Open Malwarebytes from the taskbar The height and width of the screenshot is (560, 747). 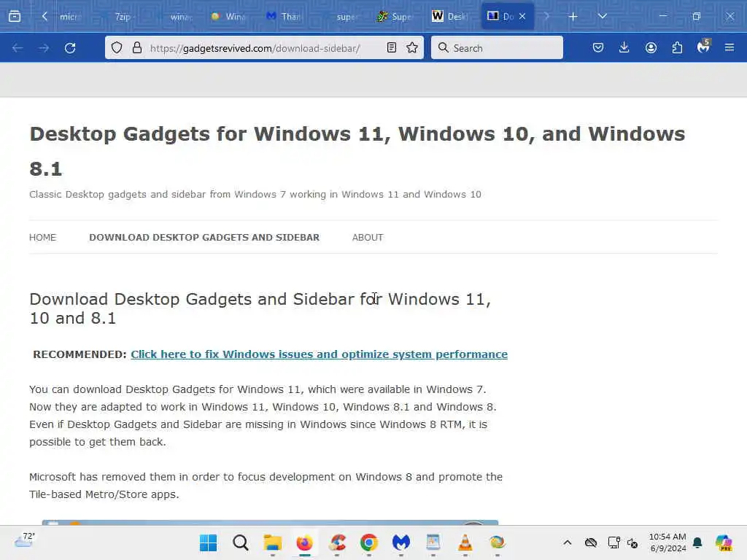point(401,542)
